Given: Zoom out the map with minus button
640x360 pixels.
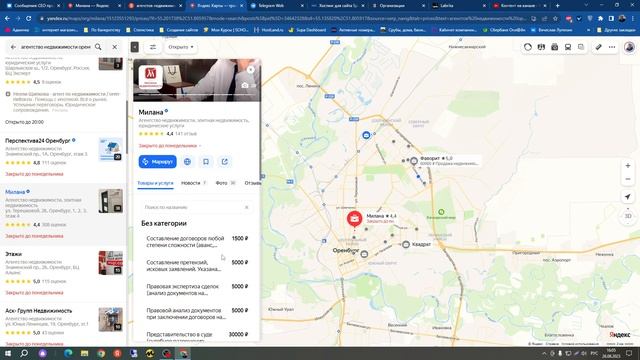Looking at the screenshot, I should point(628,179).
